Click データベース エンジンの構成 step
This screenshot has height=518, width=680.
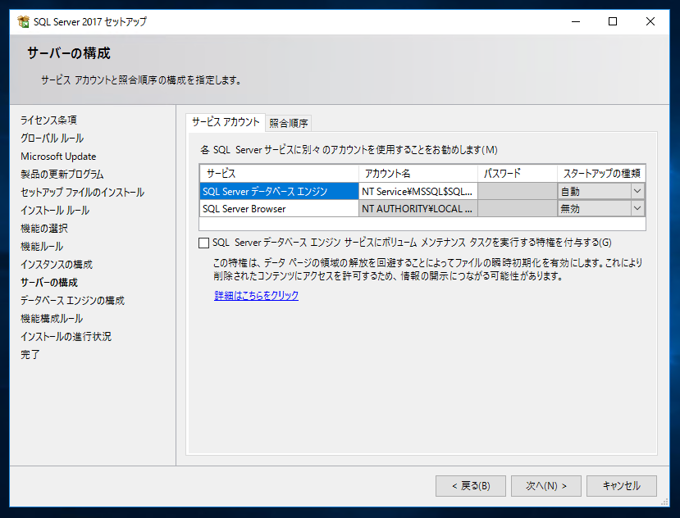pyautogui.click(x=72, y=301)
